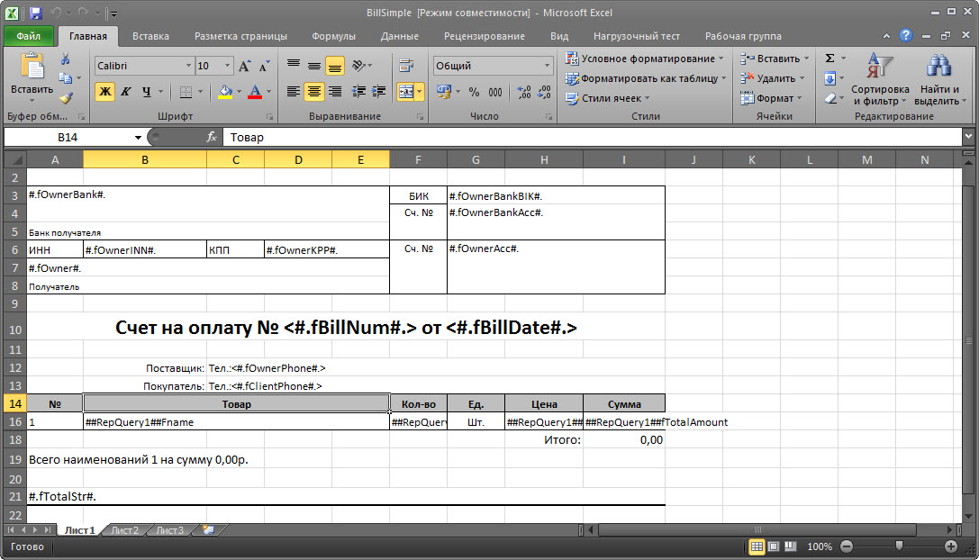Expand the Name Box dropdown arrow
Screen dimensions: 979x560
click(138, 138)
